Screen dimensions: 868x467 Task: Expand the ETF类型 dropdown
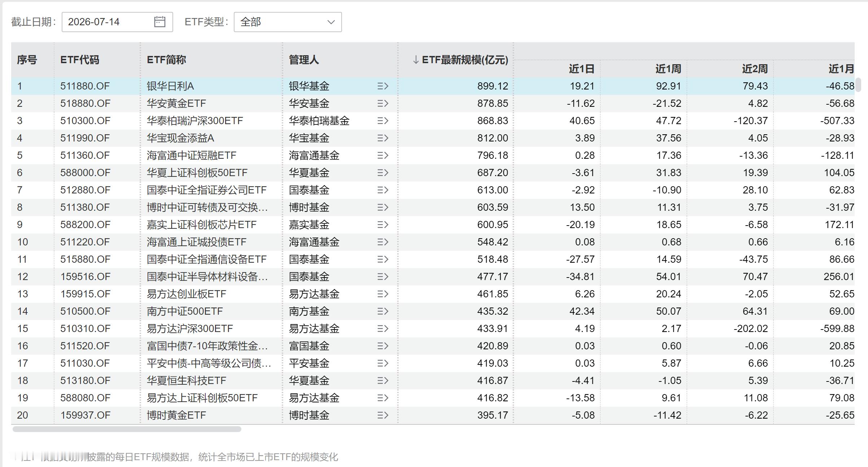point(288,22)
